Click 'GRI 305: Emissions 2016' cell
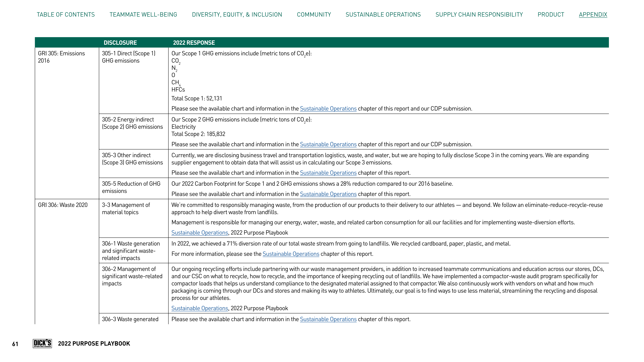The width and height of the screenshot is (644, 362). (x=67, y=123)
